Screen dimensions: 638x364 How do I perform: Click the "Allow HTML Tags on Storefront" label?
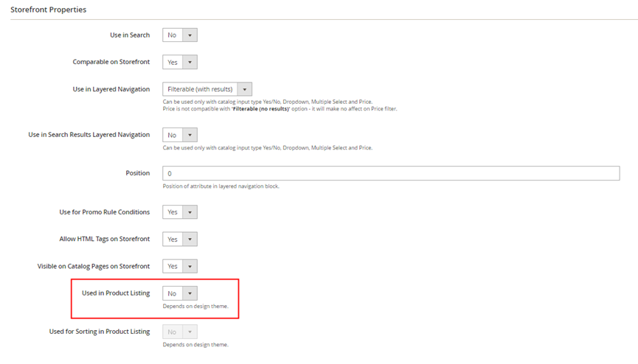(x=104, y=239)
